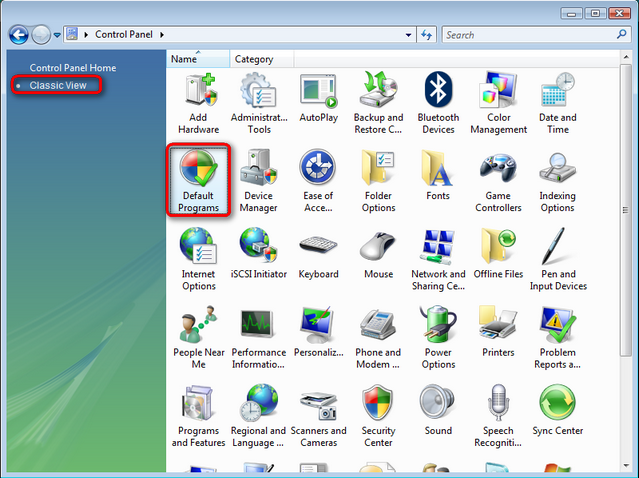Open Date and Time settings

(x=557, y=104)
